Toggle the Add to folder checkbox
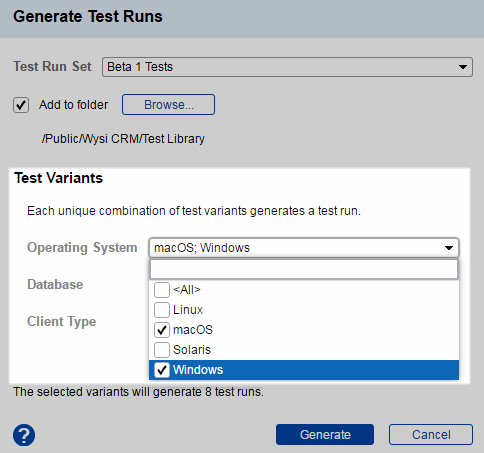484x453 pixels. (x=21, y=105)
